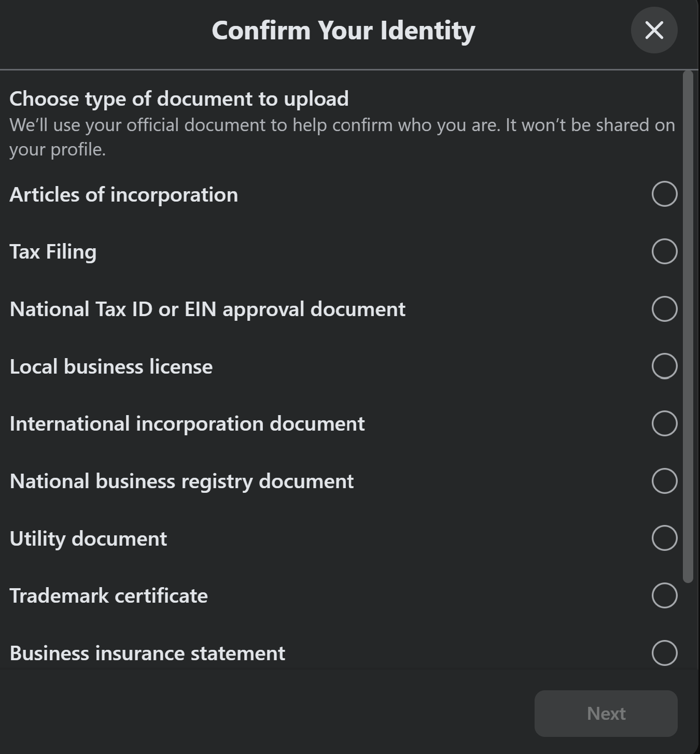Image resolution: width=700 pixels, height=754 pixels.
Task: Click 'International incorporation document' label text
Action: click(187, 424)
